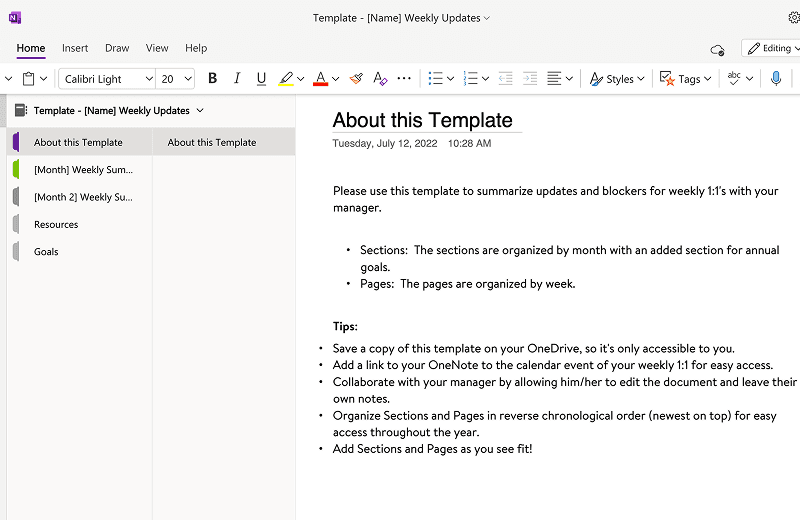Switch to the View tab
800x520 pixels.
[x=157, y=48]
